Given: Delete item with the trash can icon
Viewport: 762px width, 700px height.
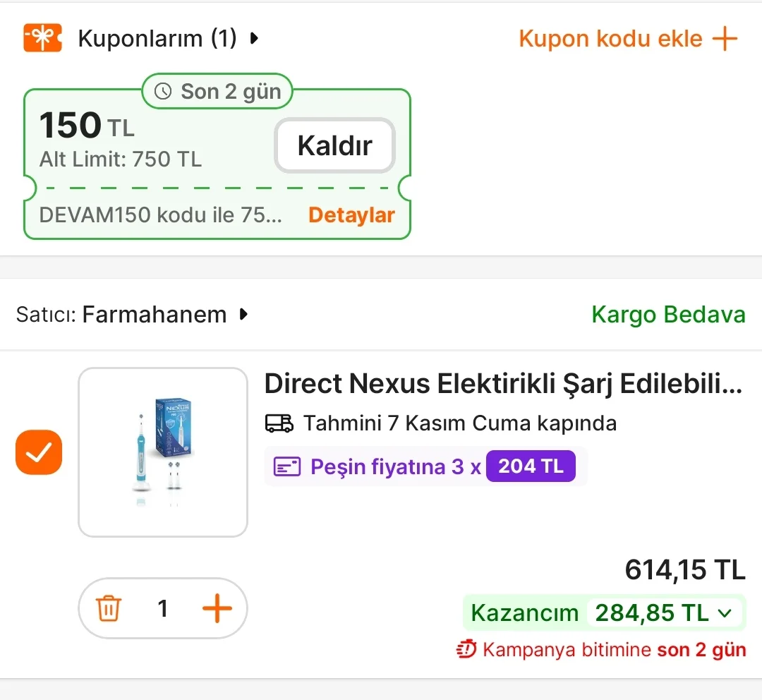Looking at the screenshot, I should (109, 608).
